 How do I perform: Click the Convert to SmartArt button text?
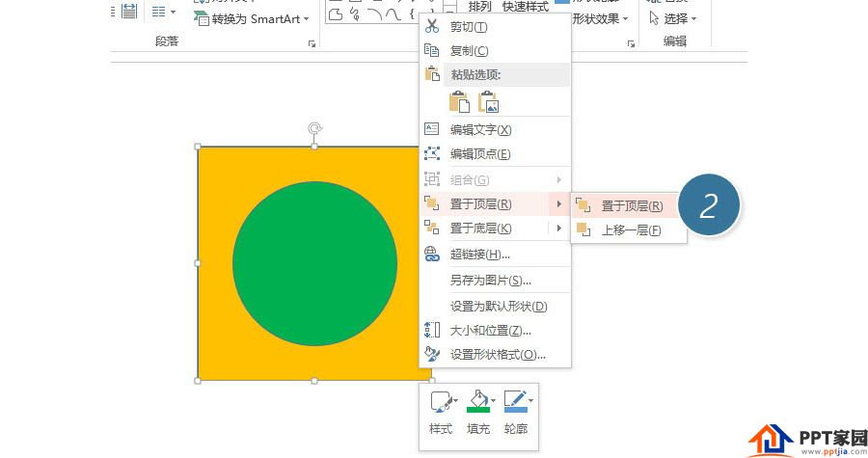click(256, 19)
